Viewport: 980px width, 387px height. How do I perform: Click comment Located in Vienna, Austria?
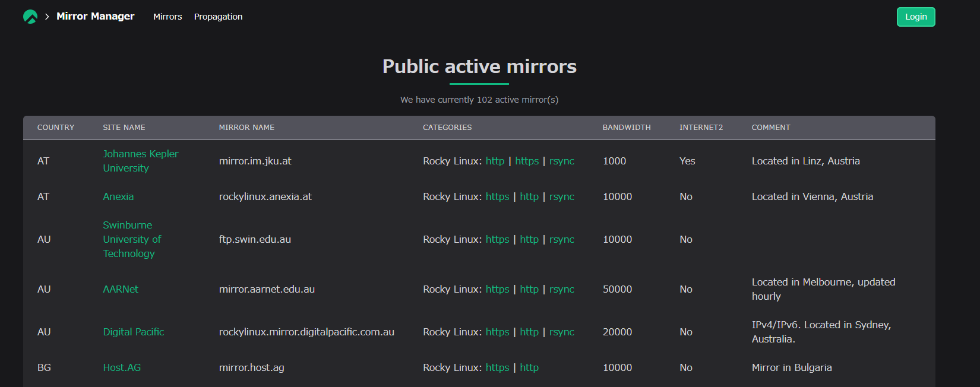813,196
